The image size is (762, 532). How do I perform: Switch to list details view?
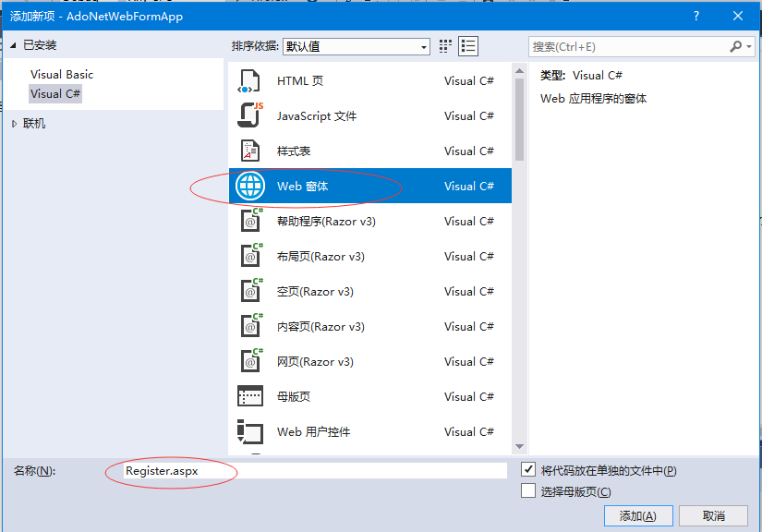468,46
